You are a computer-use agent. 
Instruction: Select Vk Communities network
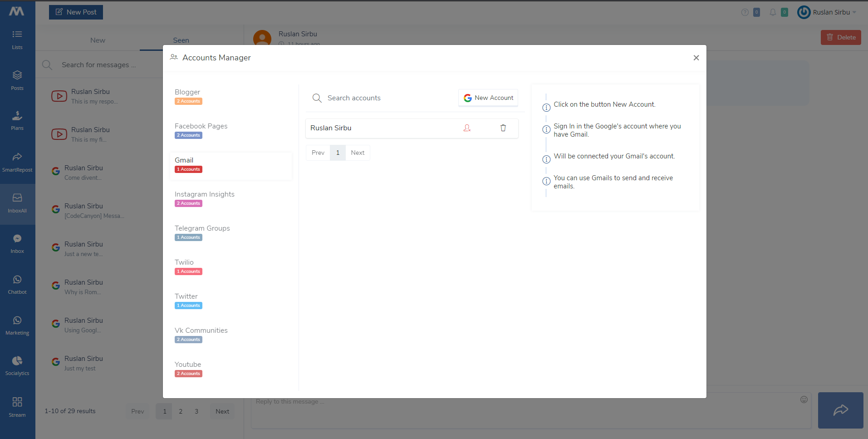(x=231, y=335)
